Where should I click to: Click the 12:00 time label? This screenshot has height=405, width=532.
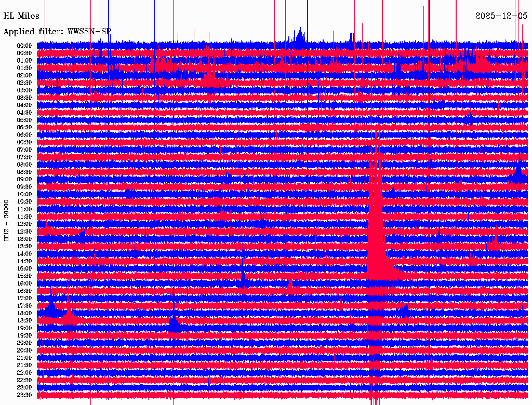tap(24, 224)
